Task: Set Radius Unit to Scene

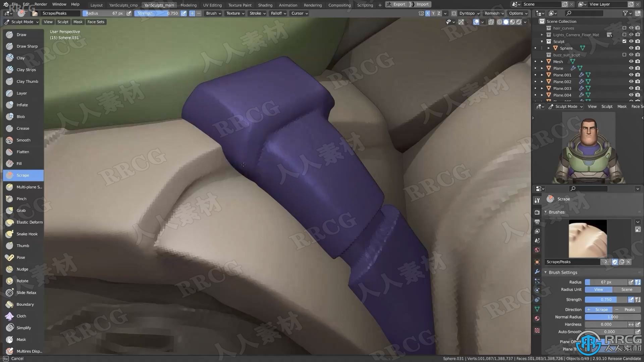Action: pyautogui.click(x=627, y=290)
